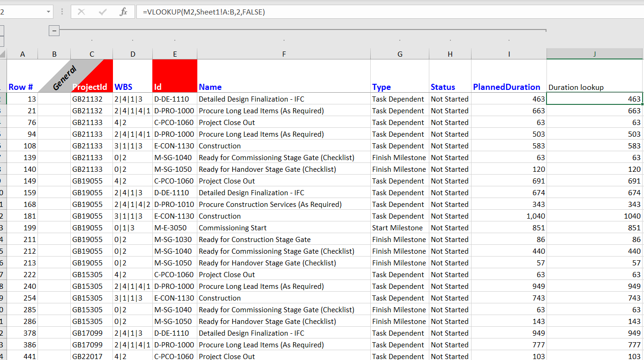Image resolution: width=644 pixels, height=360 pixels.
Task: Select the Start Milestone type cell
Action: click(399, 228)
